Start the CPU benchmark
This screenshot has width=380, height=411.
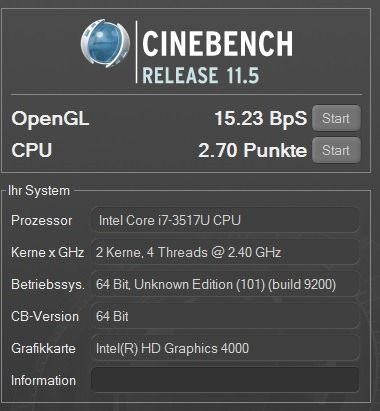(x=336, y=150)
